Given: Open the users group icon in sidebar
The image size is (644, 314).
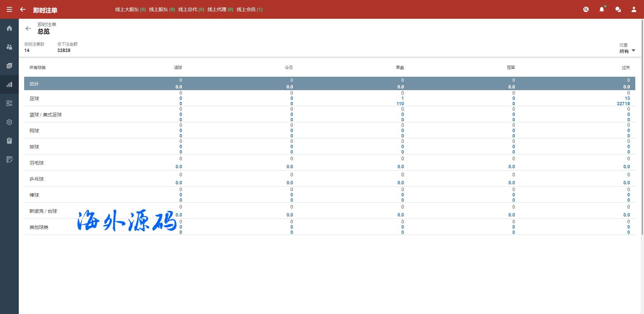Looking at the screenshot, I should (9, 47).
